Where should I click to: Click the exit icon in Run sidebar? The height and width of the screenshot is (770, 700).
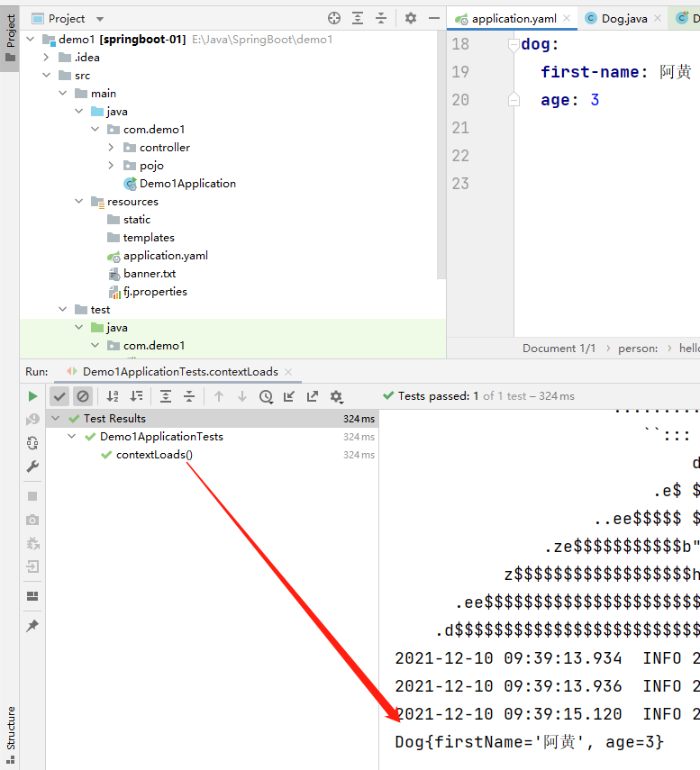pos(32,566)
